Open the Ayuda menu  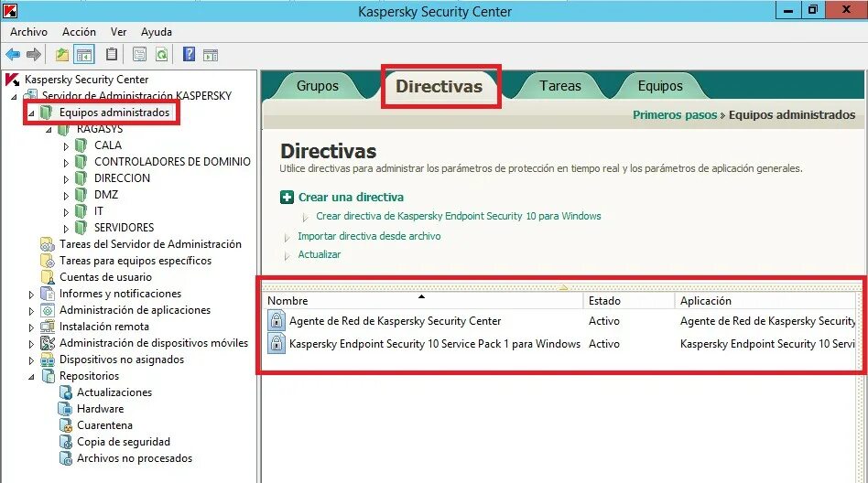(x=157, y=32)
